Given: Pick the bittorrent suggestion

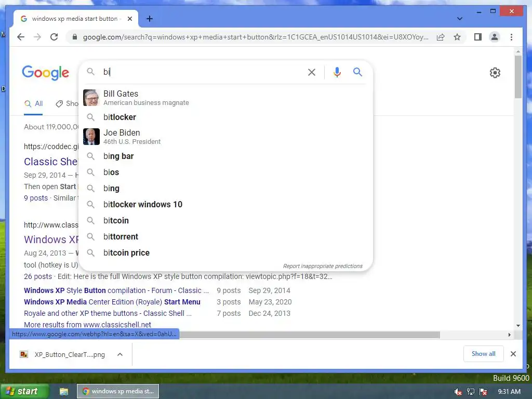Looking at the screenshot, I should coord(225,236).
